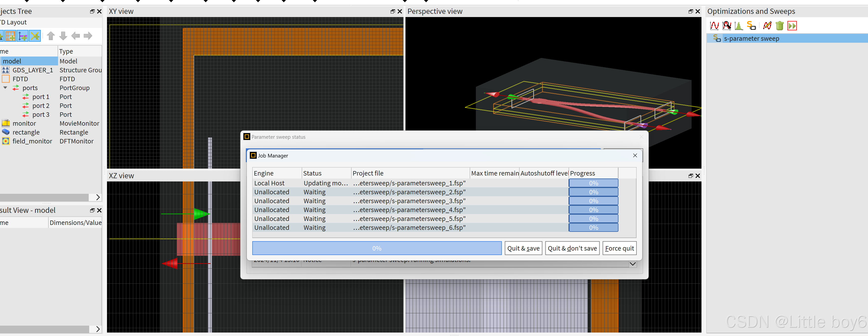Select the s-parameter sweep item
The width and height of the screenshot is (868, 336).
point(751,38)
